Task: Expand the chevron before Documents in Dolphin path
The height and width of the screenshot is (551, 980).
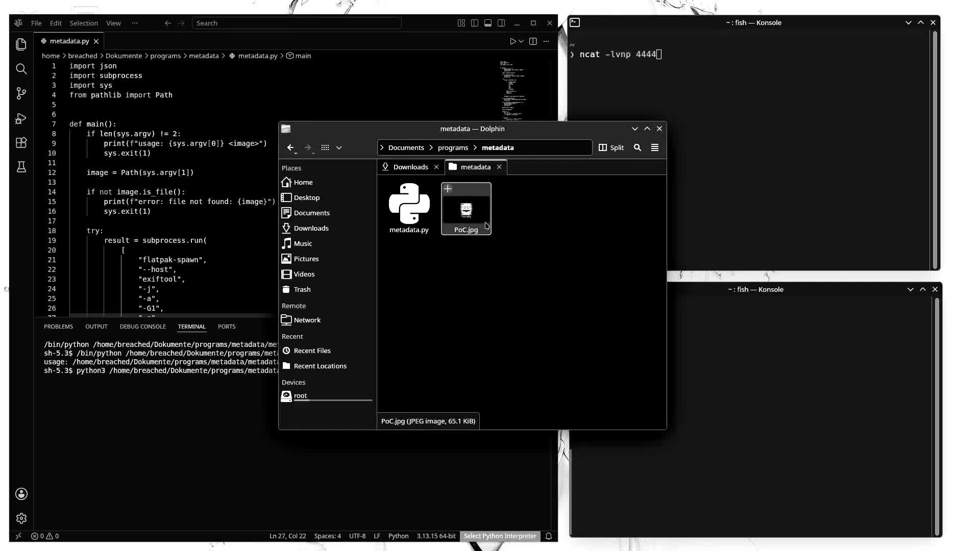Action: [382, 147]
